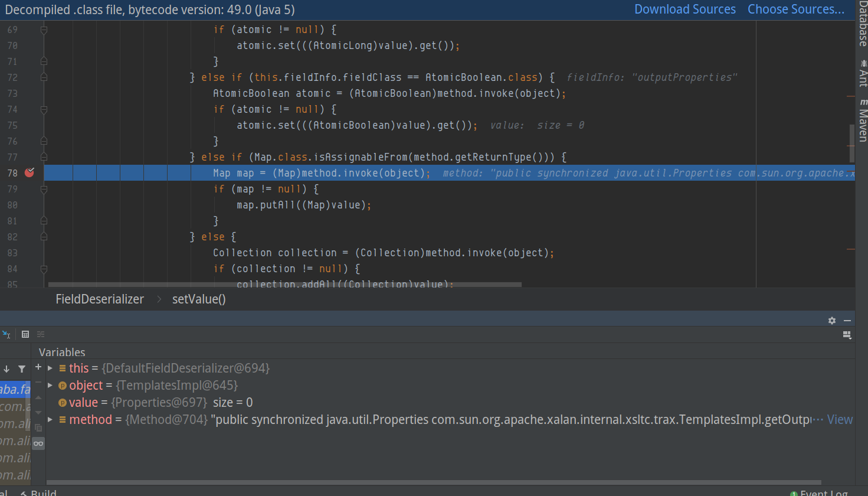868x496 pixels.
Task: Open the Evaluate Expression calculator icon
Action: [25, 334]
